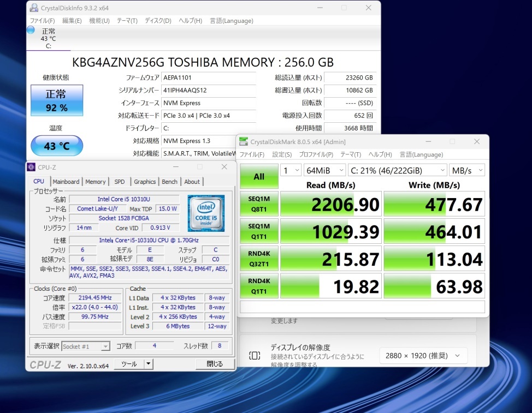Open the test count dropdown showing 1

[x=291, y=170]
